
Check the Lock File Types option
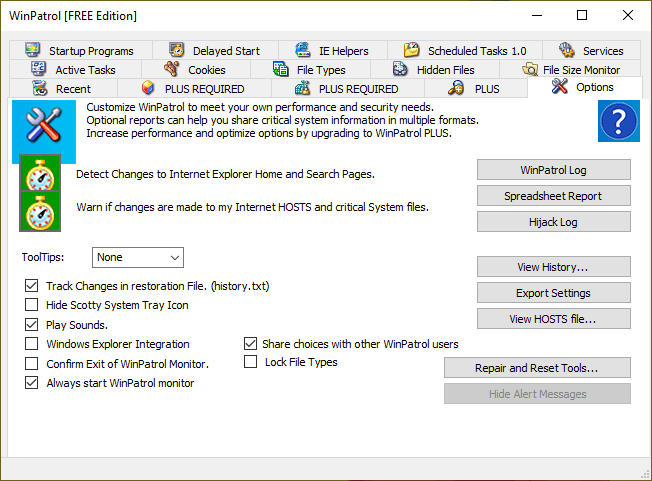[251, 362]
